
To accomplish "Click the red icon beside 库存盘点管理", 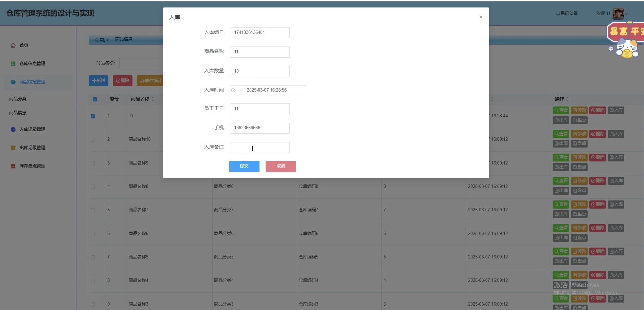I will (x=13, y=166).
